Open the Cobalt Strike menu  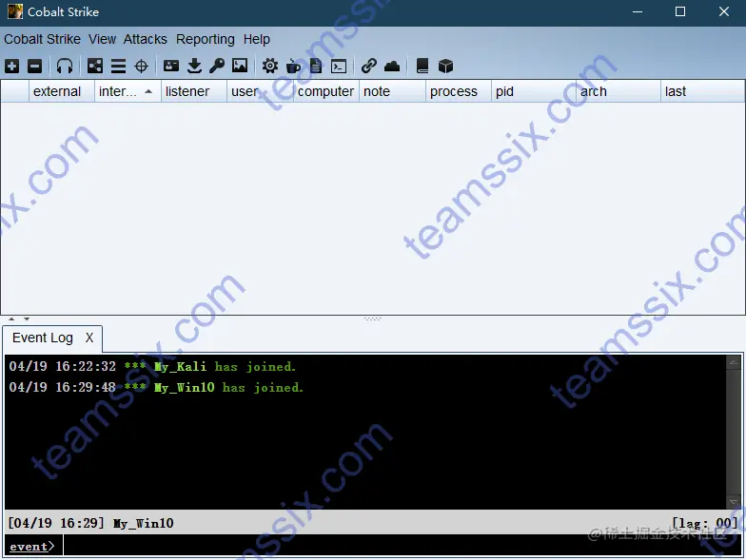click(x=42, y=39)
